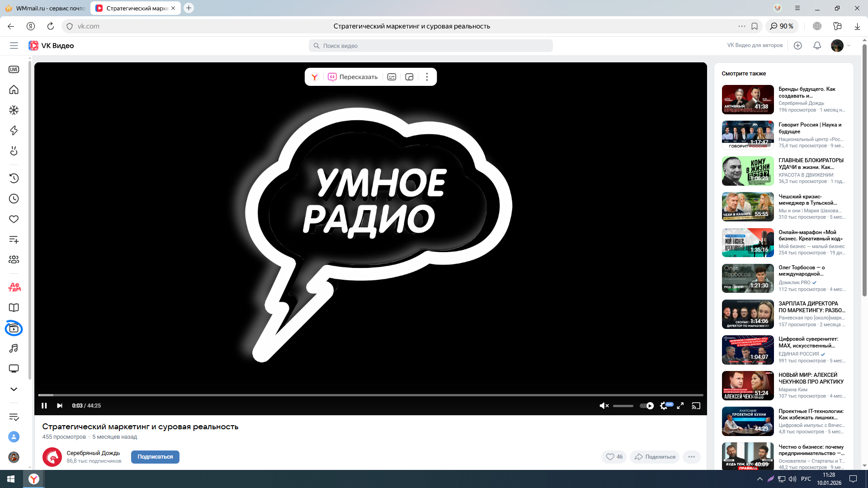Viewport: 868px width, 488px height.
Task: Open the profile avatar dropdown arrow
Action: point(849,46)
